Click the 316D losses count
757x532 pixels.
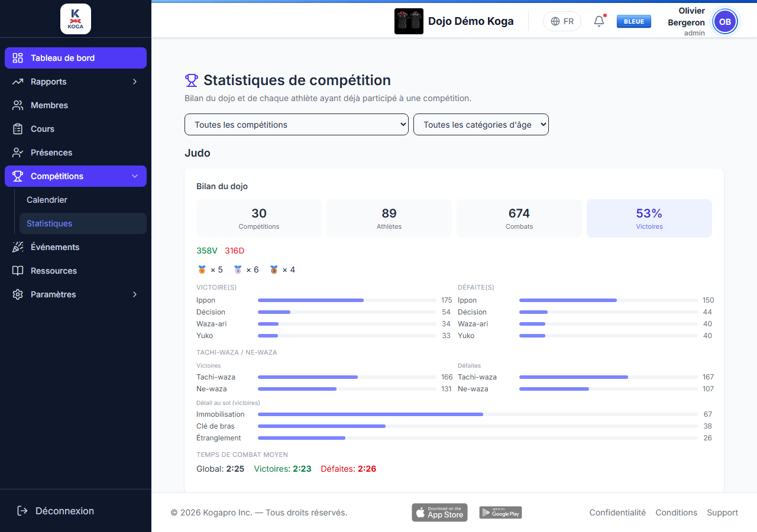pyautogui.click(x=235, y=251)
